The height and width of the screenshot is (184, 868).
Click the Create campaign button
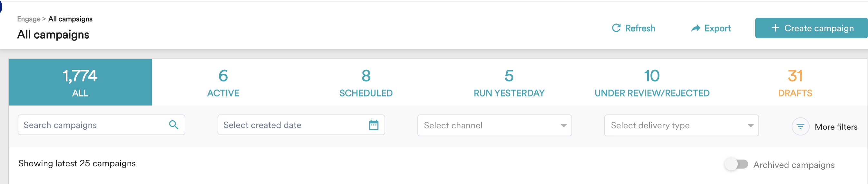tap(811, 28)
